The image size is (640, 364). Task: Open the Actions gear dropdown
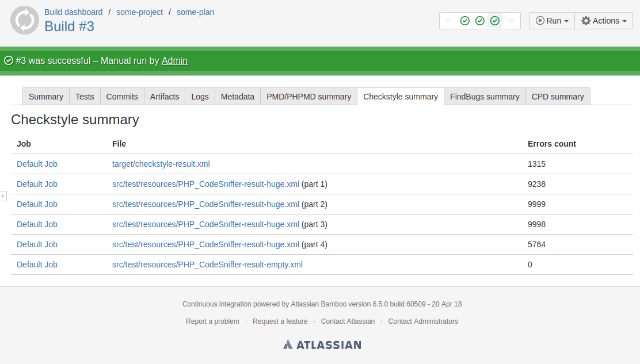604,21
